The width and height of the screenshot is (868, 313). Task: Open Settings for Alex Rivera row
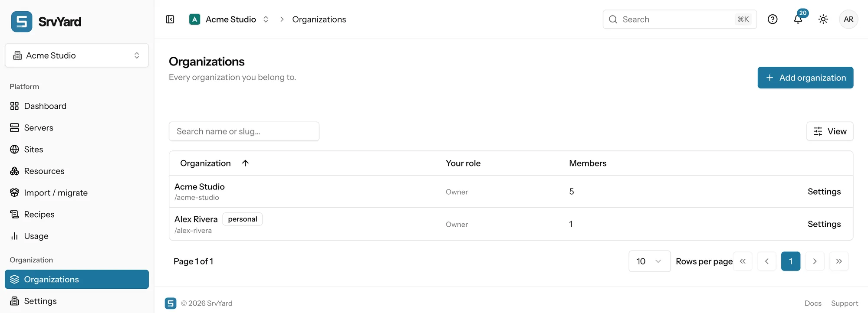coord(824,224)
